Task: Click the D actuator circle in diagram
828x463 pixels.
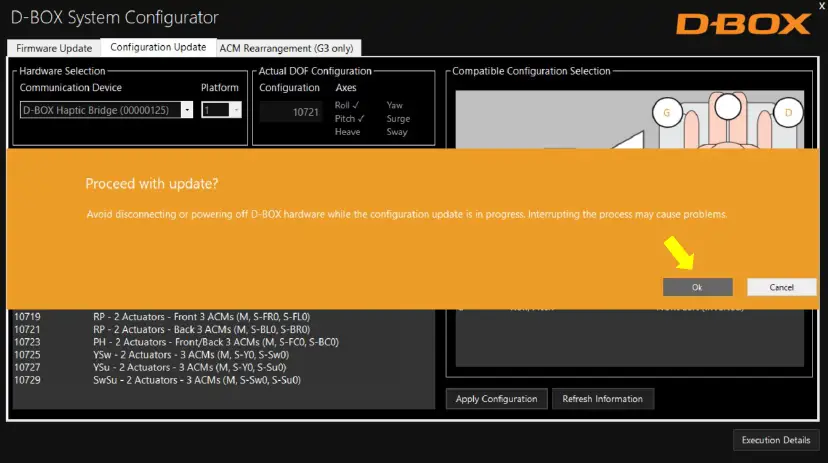Action: [x=788, y=112]
